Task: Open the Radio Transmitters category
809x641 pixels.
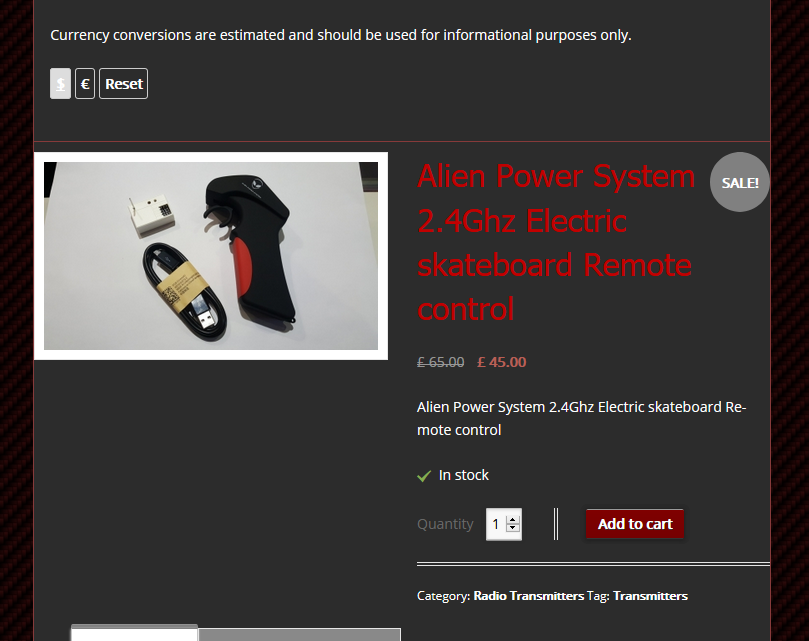Action: coord(529,596)
